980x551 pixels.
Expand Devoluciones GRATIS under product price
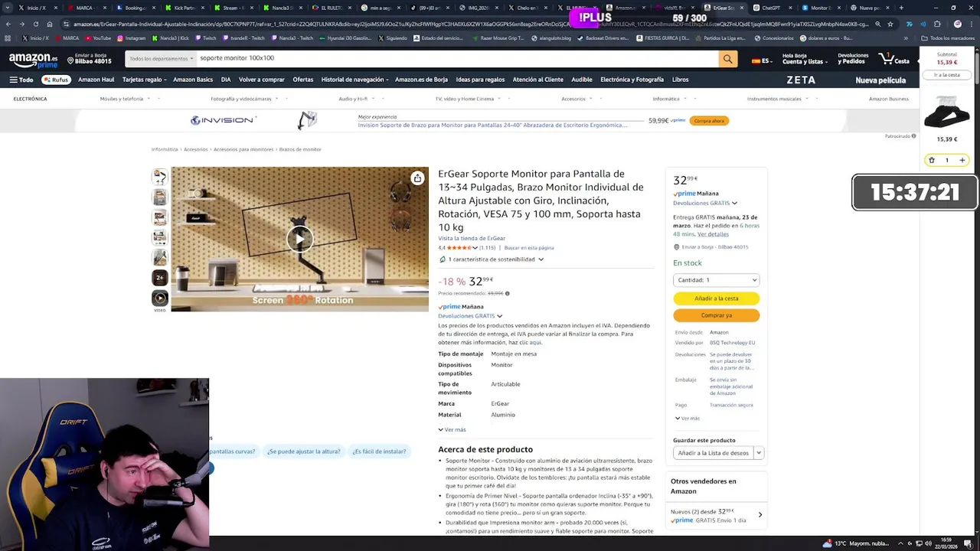(x=470, y=316)
